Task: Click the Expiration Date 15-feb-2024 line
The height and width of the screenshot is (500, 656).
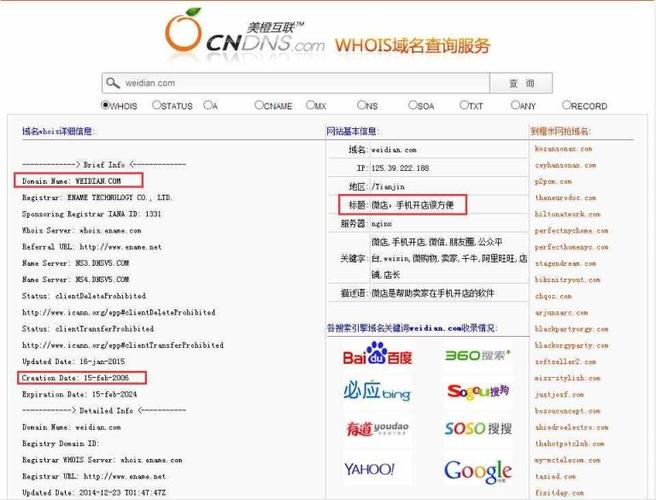Action: (79, 394)
